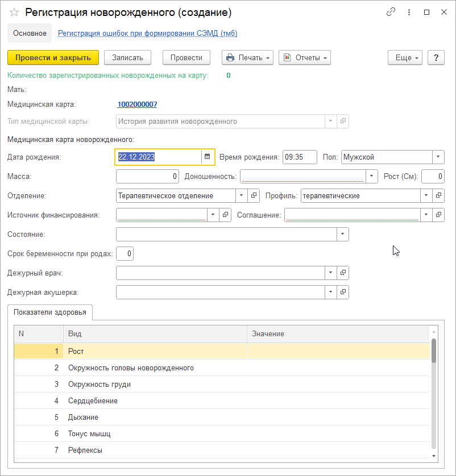Image resolution: width=456 pixels, height=476 pixels.
Task: Click the Провести и закрыть button
Action: click(53, 57)
